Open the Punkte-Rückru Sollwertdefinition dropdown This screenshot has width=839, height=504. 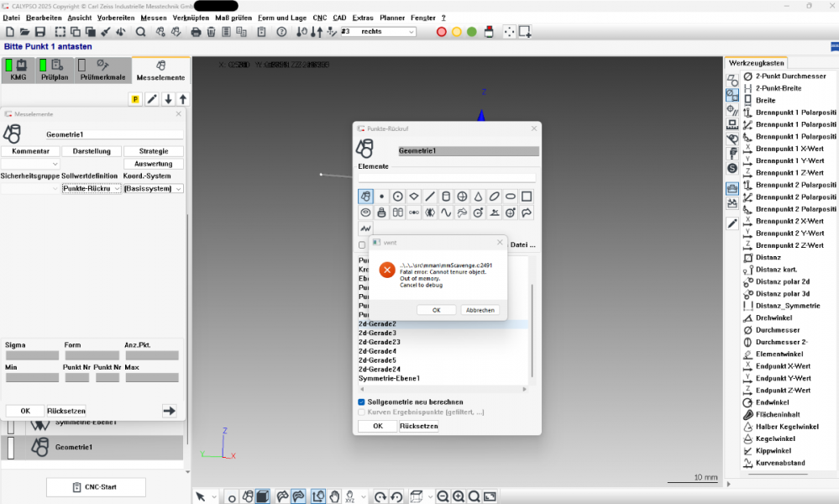tap(92, 188)
